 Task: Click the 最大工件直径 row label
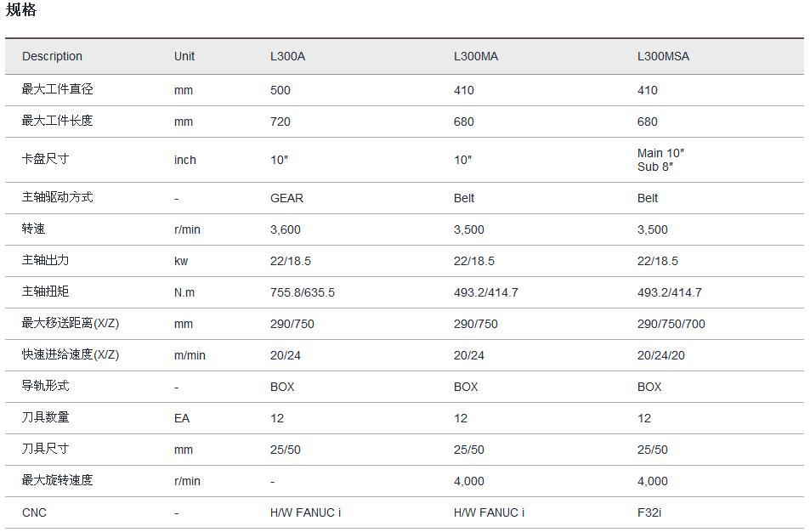[x=57, y=89]
